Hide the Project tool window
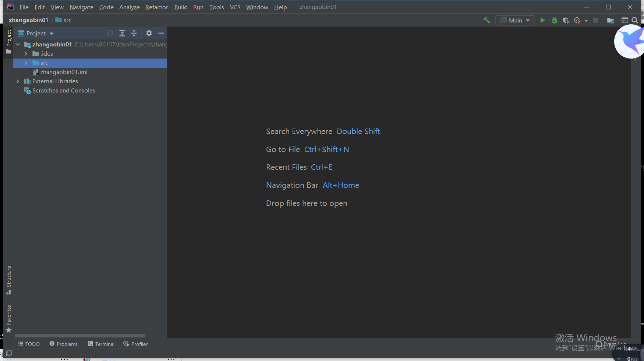Screen dimensions: 644x361 (x=161, y=33)
